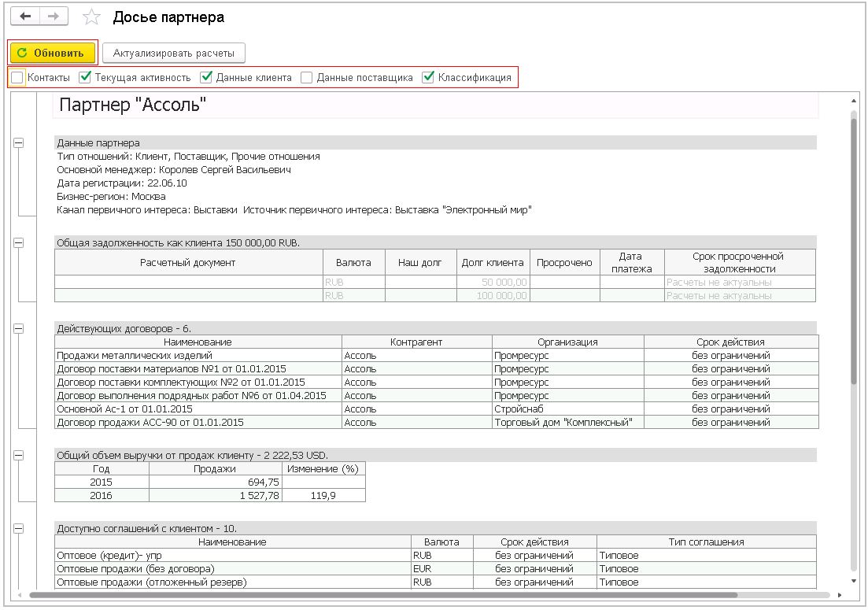Click Торговый дом "Комплексный" cell
Image resolution: width=868 pixels, height=610 pixels.
pyautogui.click(x=568, y=423)
